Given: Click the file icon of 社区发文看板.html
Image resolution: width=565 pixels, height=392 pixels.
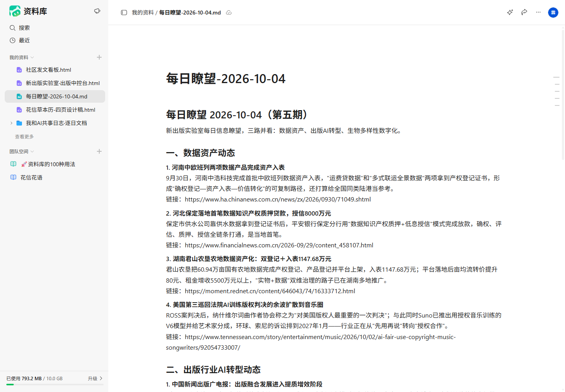Looking at the screenshot, I should [19, 70].
